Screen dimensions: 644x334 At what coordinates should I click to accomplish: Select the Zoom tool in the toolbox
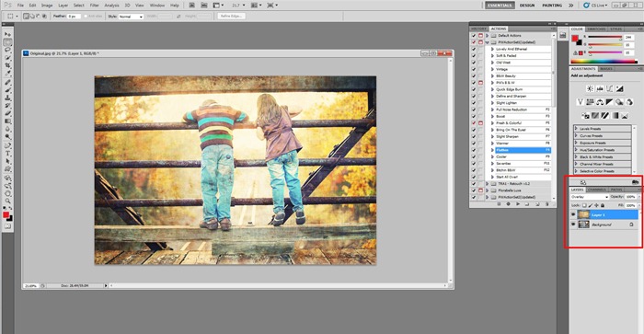[x=7, y=202]
